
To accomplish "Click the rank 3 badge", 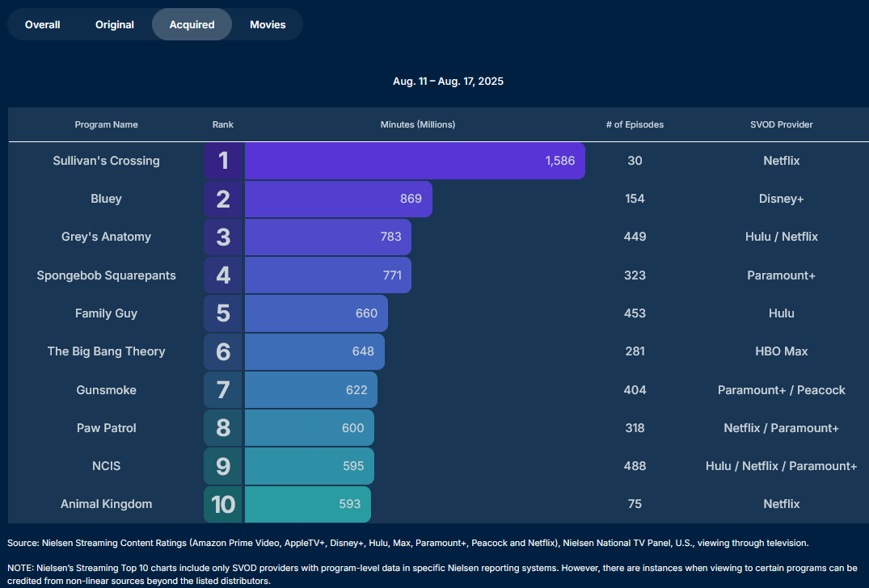I will click(x=223, y=237).
